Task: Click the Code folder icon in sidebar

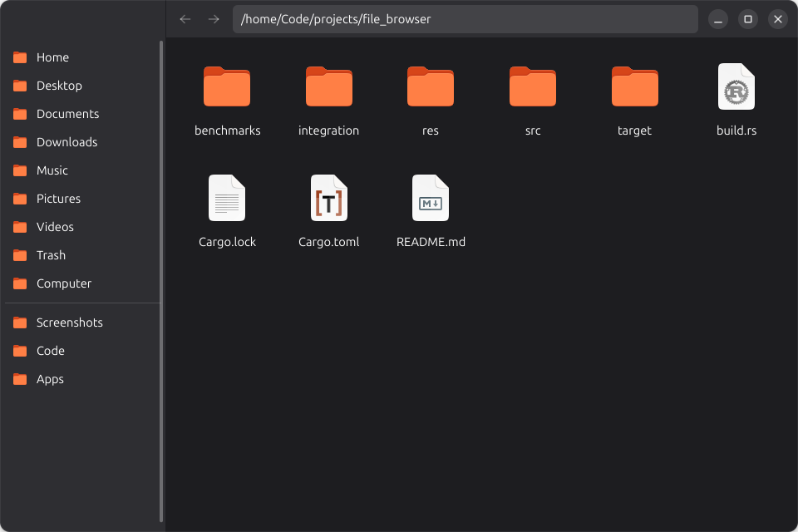Action: click(20, 351)
